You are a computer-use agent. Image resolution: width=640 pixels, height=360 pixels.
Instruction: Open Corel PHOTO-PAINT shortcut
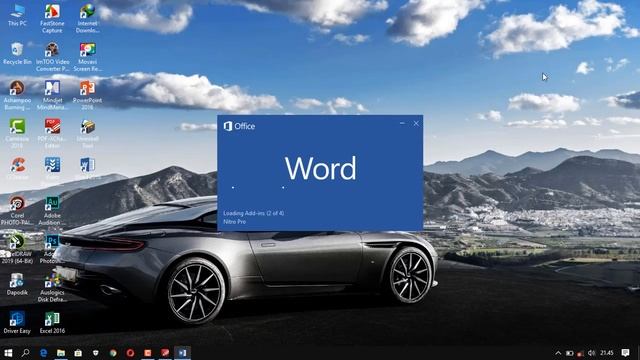[17, 210]
